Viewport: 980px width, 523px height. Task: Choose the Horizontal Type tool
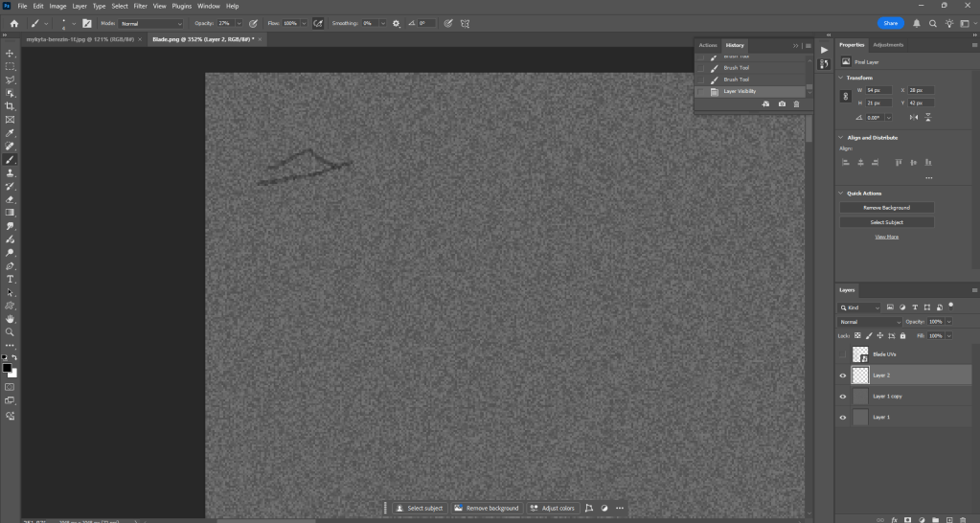11,279
